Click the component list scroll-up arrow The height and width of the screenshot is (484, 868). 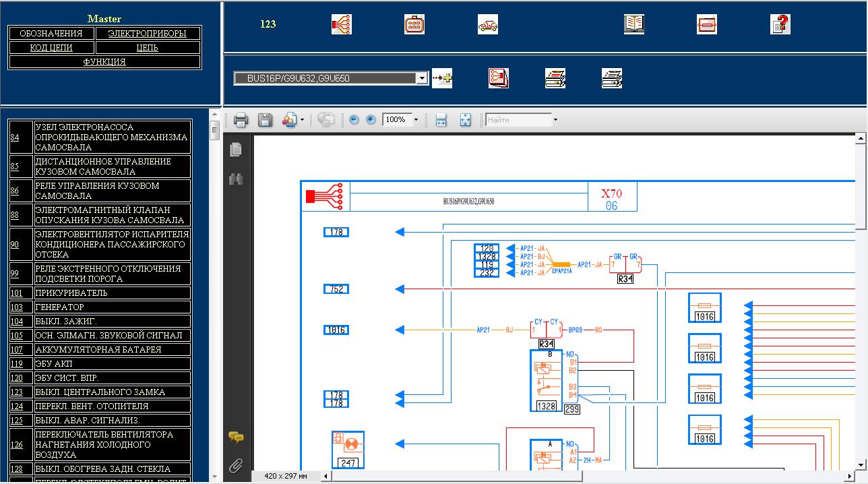[x=215, y=114]
